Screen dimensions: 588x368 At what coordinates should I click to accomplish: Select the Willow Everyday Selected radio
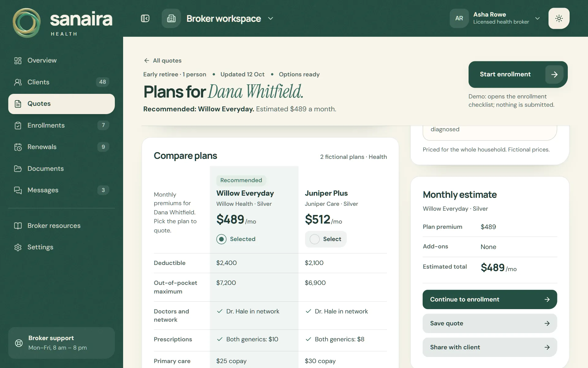221,239
